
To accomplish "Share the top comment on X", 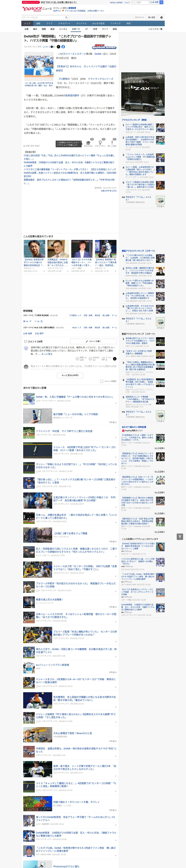I will [x=114, y=359].
